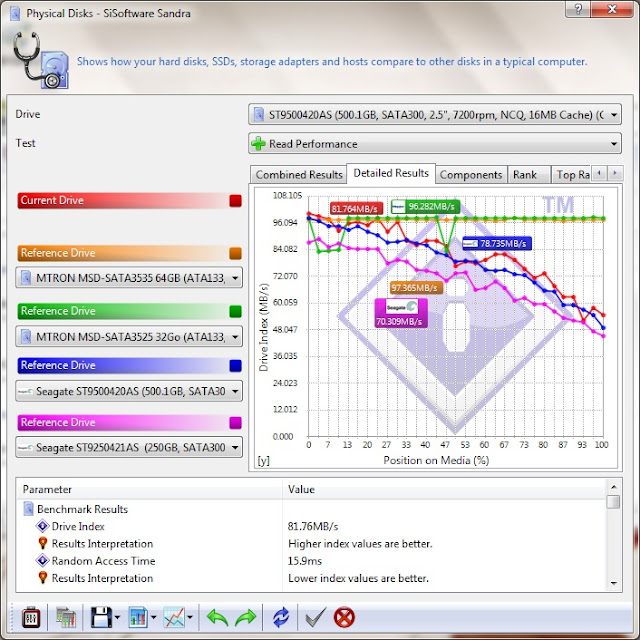Click the 97.365MB/s orange chart label
The height and width of the screenshot is (640, 640).
point(416,288)
